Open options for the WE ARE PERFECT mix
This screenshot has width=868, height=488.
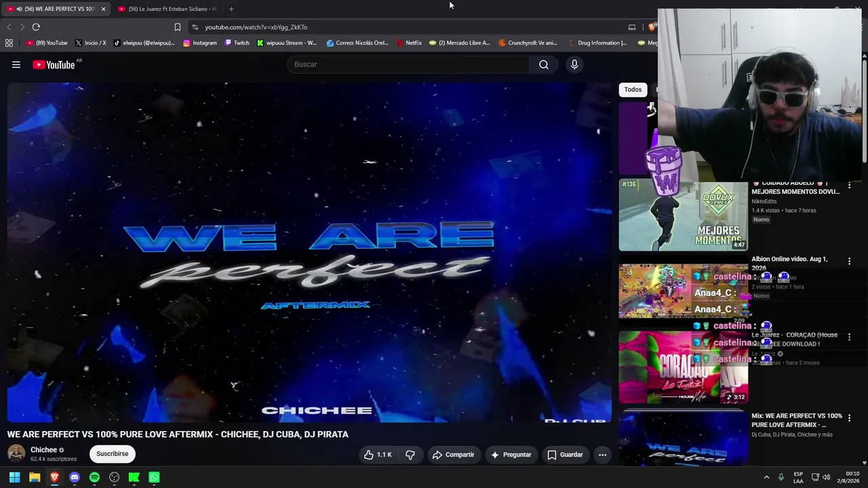coord(849,418)
